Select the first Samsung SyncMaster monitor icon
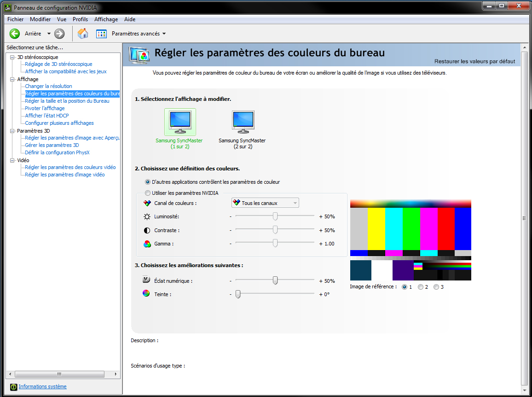 (180, 122)
